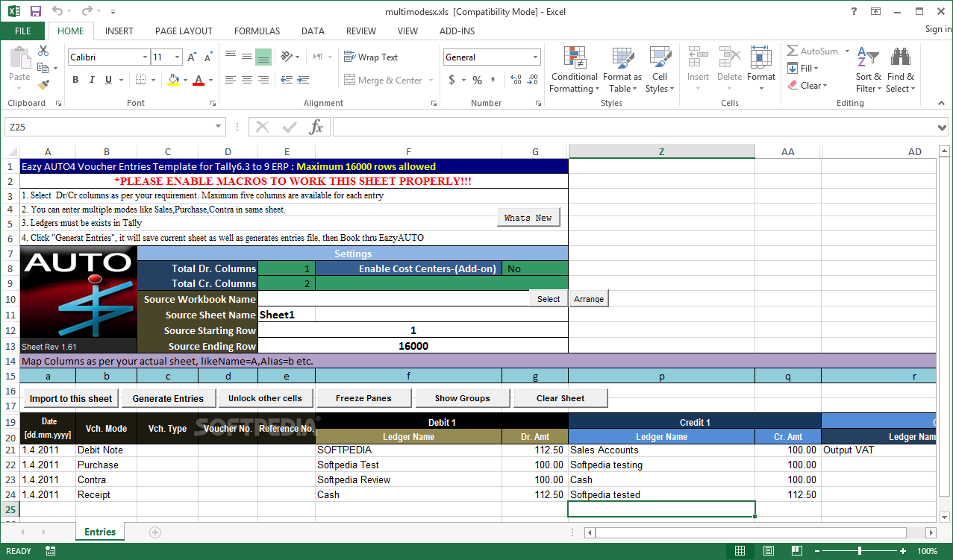Apply the yellow fill color
This screenshot has height=560, width=953.
point(173,80)
